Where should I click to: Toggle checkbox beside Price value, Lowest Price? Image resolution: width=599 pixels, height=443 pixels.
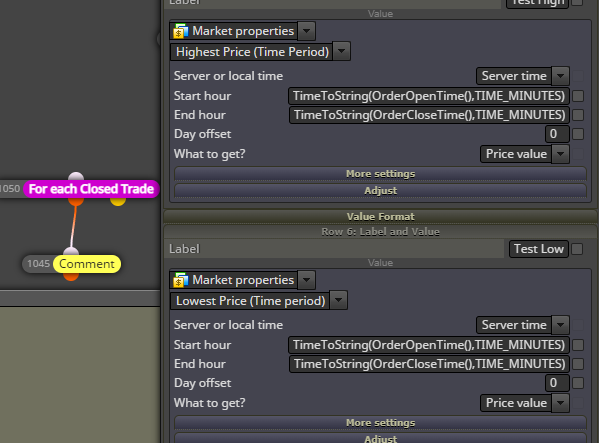578,402
